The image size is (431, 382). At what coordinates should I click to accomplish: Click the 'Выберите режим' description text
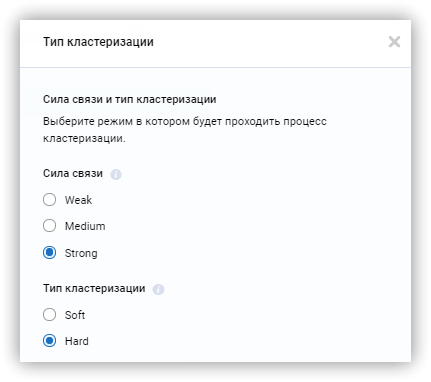[x=185, y=130]
